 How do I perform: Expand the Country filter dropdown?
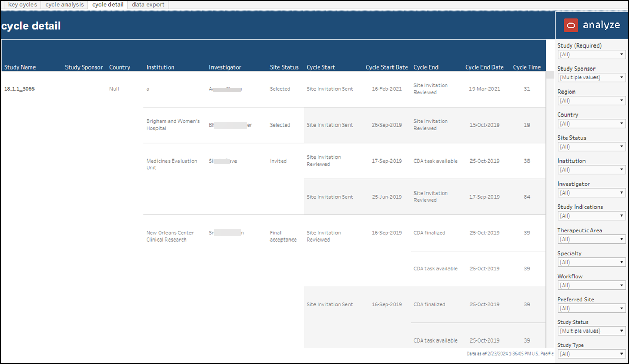pos(591,124)
